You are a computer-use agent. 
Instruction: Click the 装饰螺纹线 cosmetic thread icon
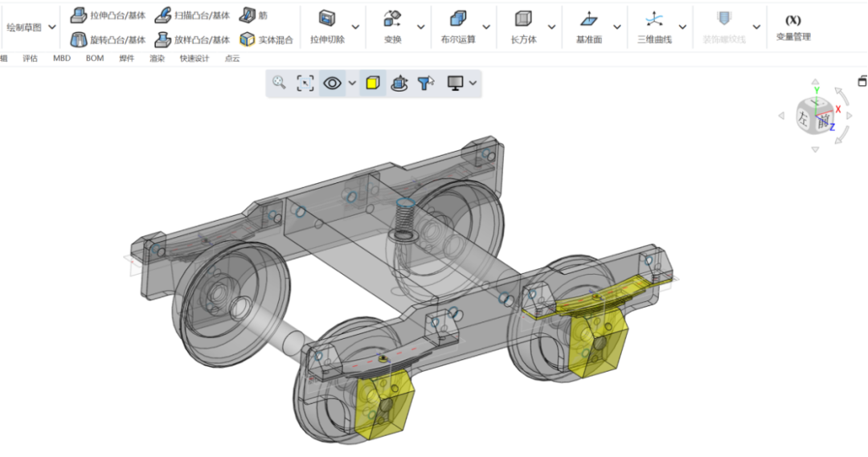click(x=723, y=18)
